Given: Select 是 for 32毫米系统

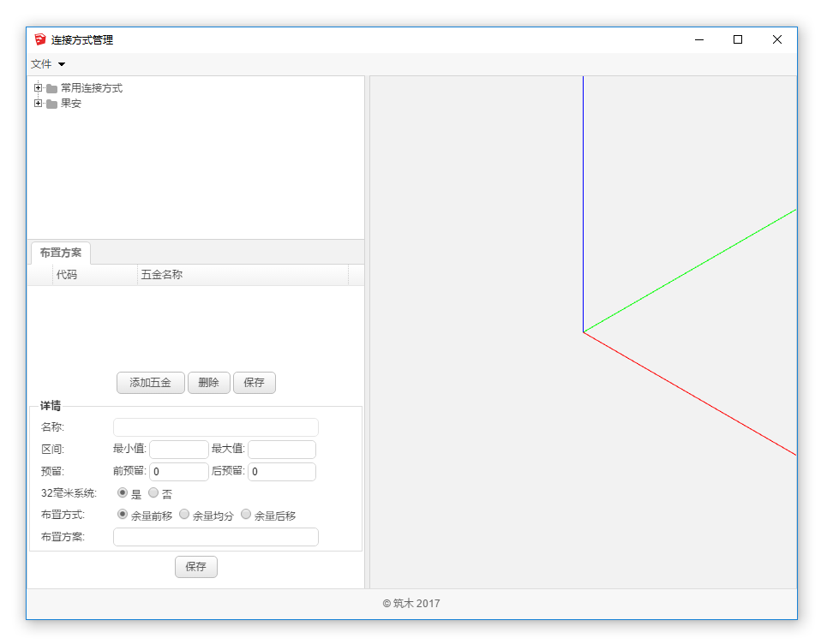Looking at the screenshot, I should point(123,493).
